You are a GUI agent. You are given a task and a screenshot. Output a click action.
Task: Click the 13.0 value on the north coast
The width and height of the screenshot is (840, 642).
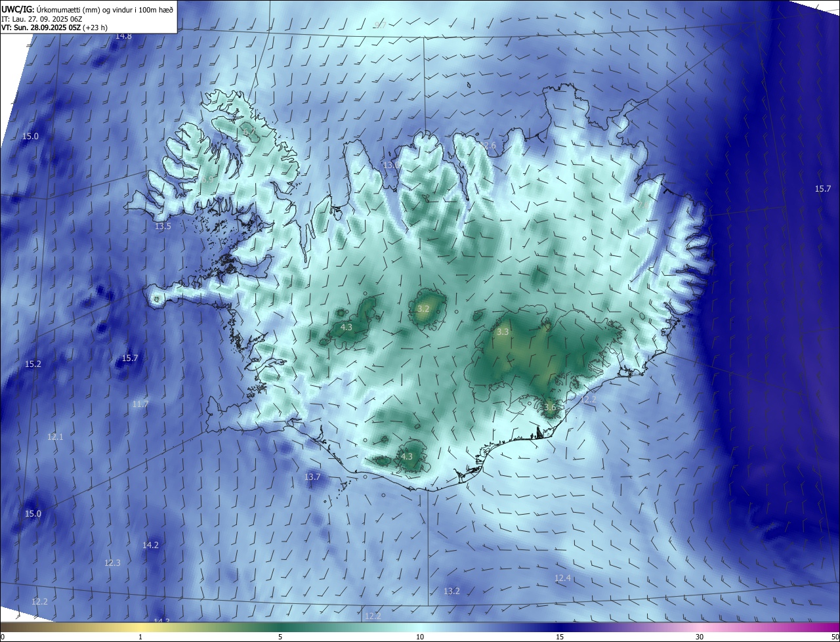click(x=390, y=165)
